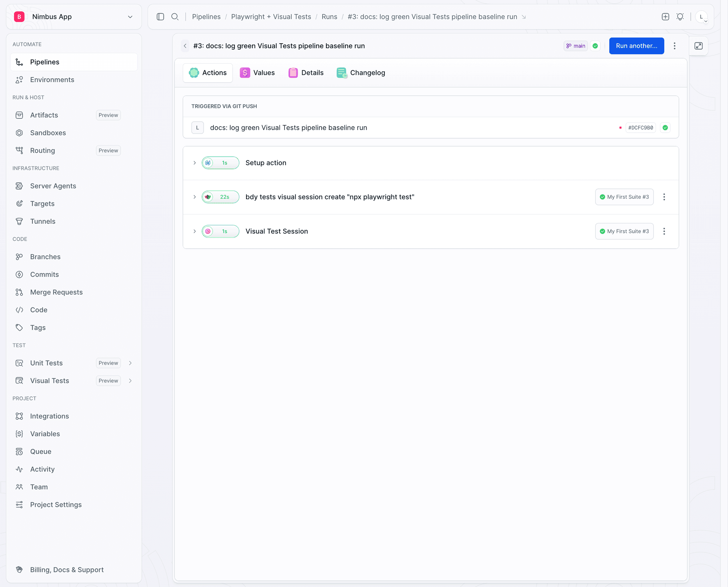Open the run's more options menu

pos(675,46)
